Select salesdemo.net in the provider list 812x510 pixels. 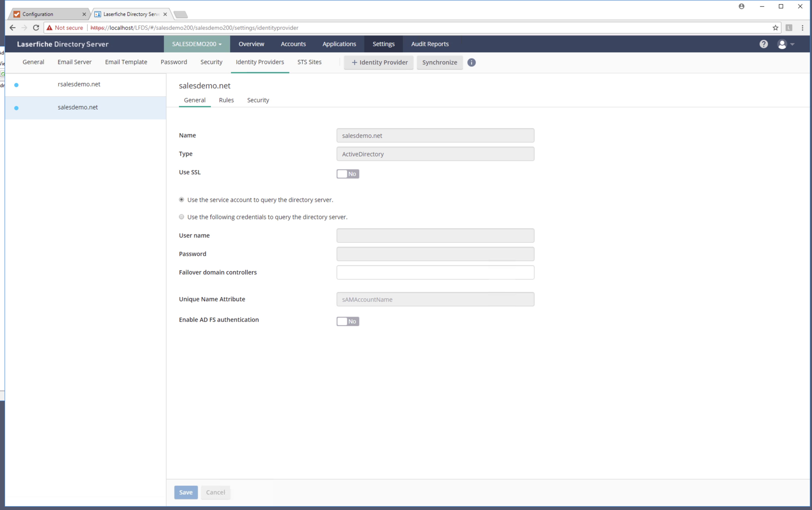click(x=86, y=108)
